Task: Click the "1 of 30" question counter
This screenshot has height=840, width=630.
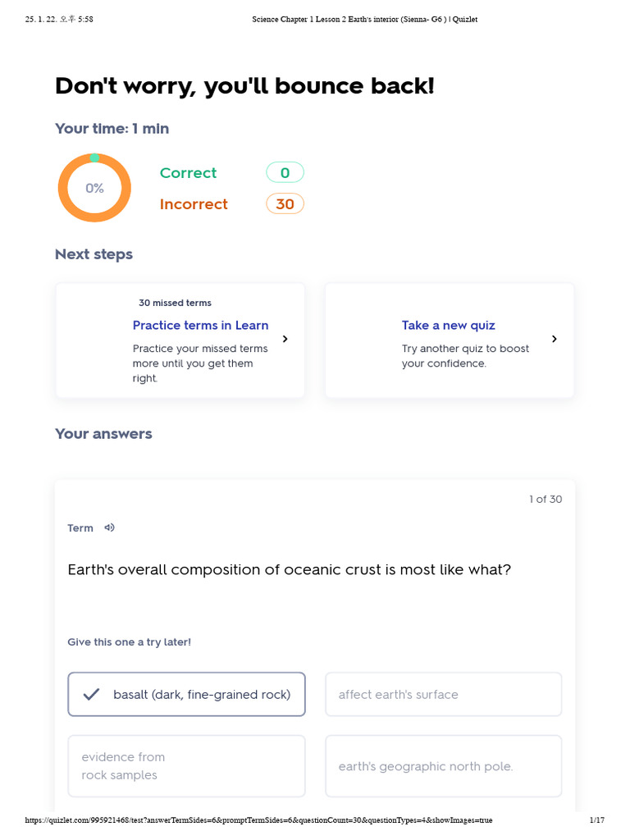Action: tap(546, 499)
